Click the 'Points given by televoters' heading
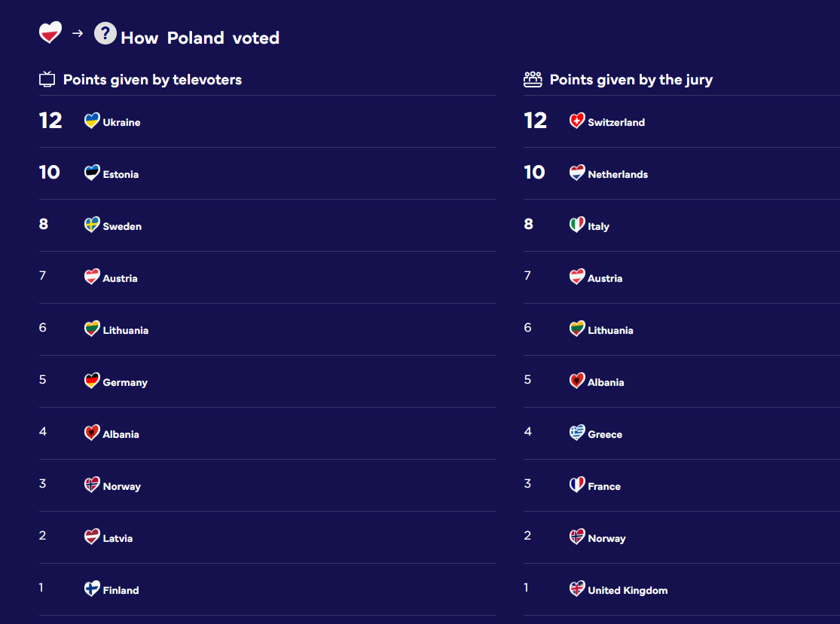This screenshot has width=840, height=624. coord(152,79)
